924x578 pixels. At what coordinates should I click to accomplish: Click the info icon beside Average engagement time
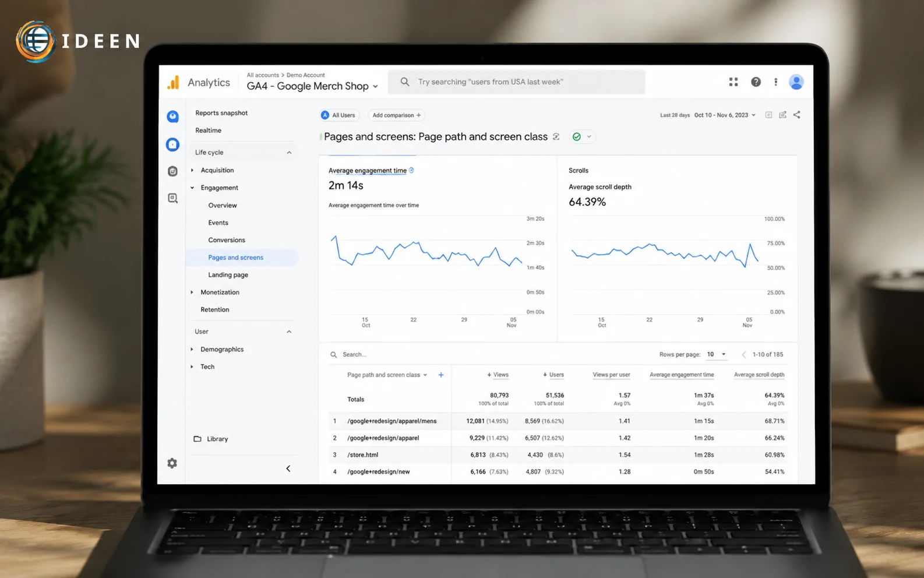point(411,170)
